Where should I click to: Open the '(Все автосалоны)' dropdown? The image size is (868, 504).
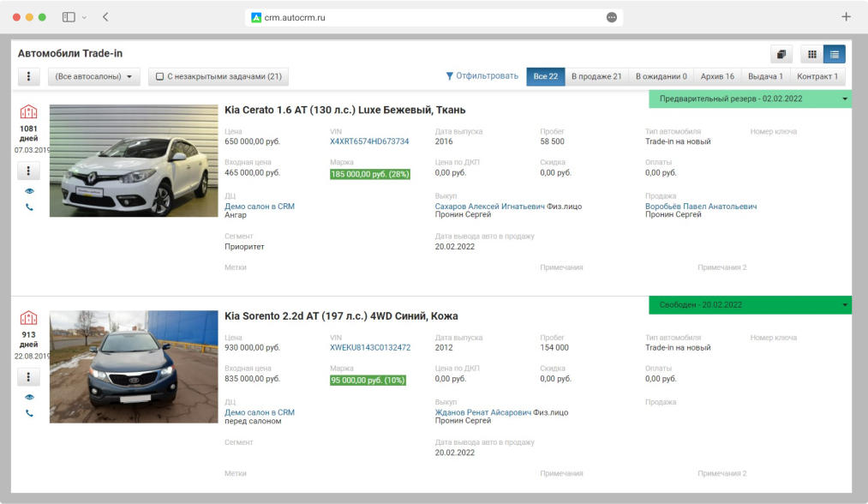pos(93,77)
